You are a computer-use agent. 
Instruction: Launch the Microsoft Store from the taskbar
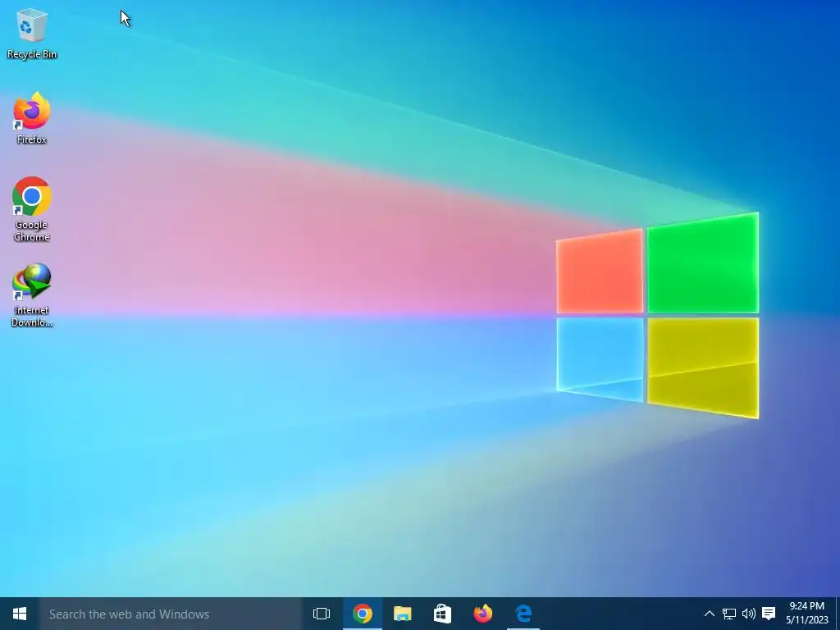(442, 614)
